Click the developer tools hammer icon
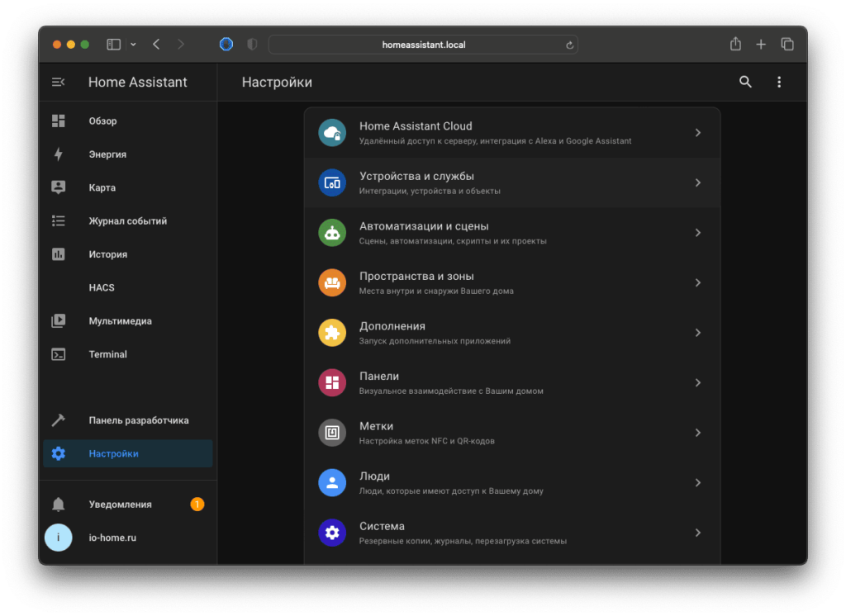This screenshot has height=616, width=846. [x=59, y=420]
